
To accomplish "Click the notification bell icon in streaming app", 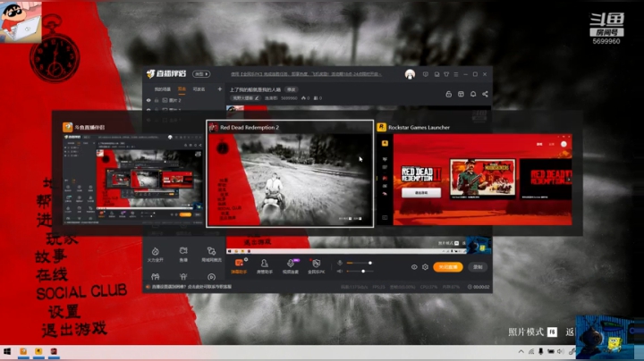I will pos(473,94).
